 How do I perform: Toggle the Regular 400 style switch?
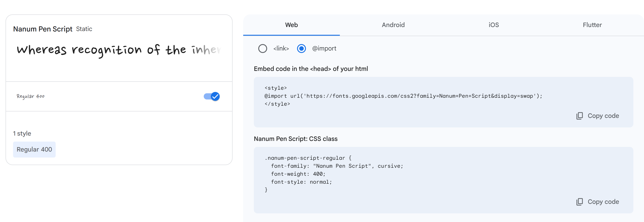(x=212, y=96)
